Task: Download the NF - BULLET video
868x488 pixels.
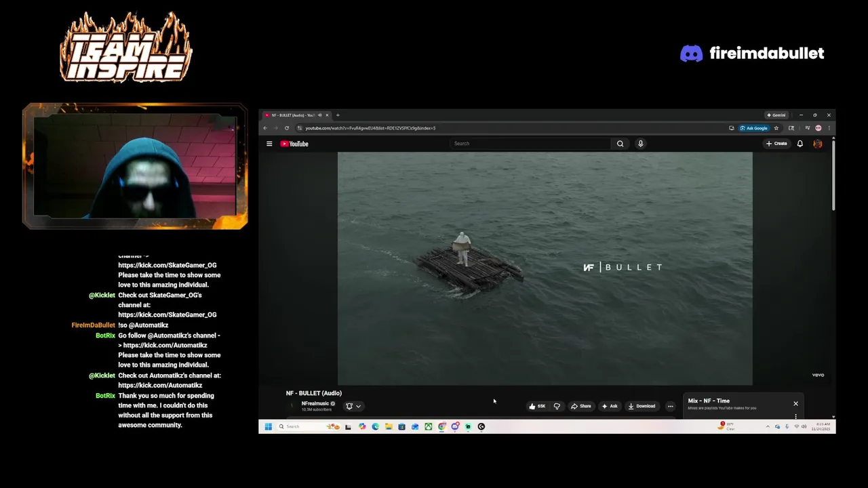Action: pyautogui.click(x=642, y=406)
